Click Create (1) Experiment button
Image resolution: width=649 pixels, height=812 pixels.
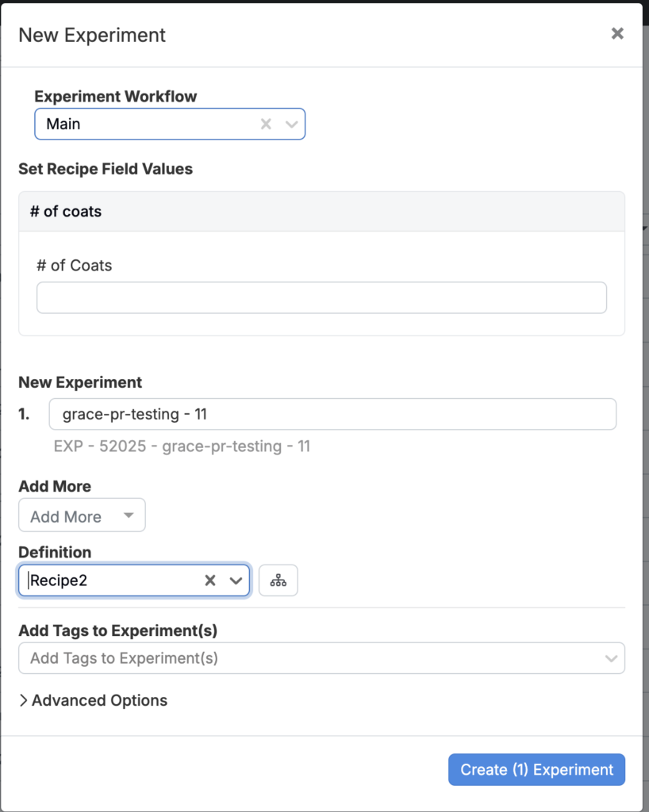[536, 769]
